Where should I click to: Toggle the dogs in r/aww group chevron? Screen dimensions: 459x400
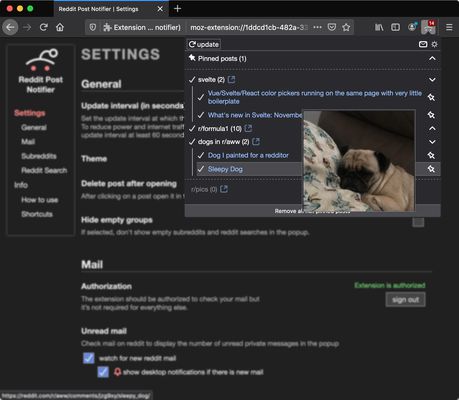click(x=432, y=142)
